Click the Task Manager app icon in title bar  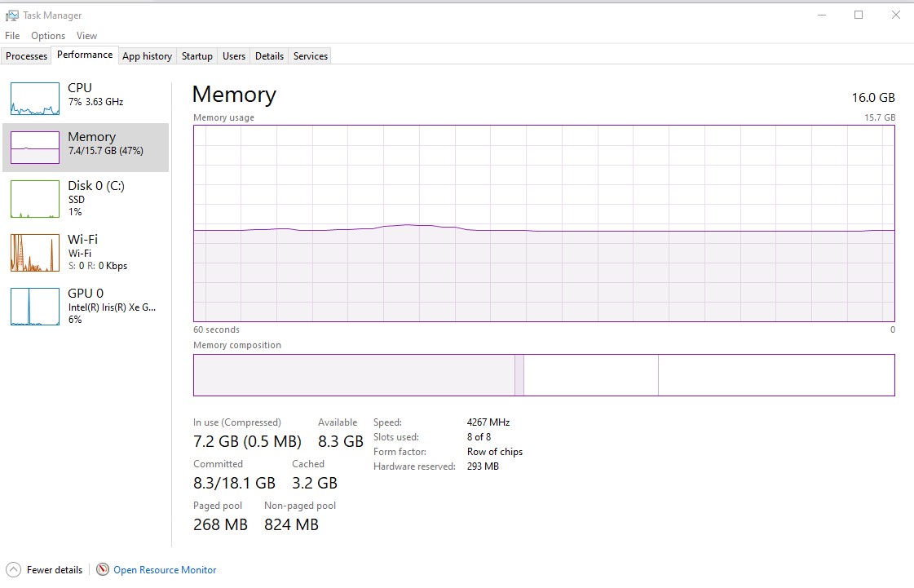click(11, 15)
